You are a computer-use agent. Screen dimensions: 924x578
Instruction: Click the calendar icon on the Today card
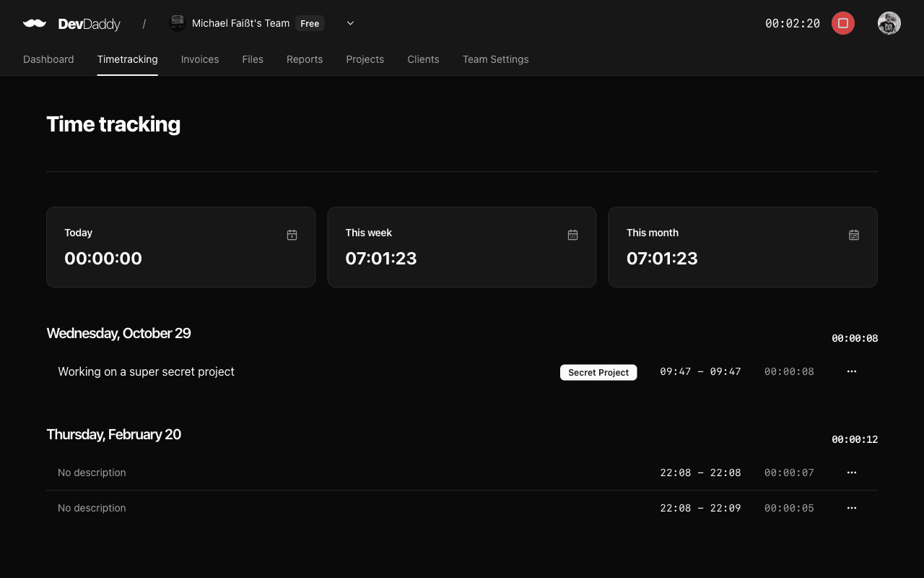point(292,235)
